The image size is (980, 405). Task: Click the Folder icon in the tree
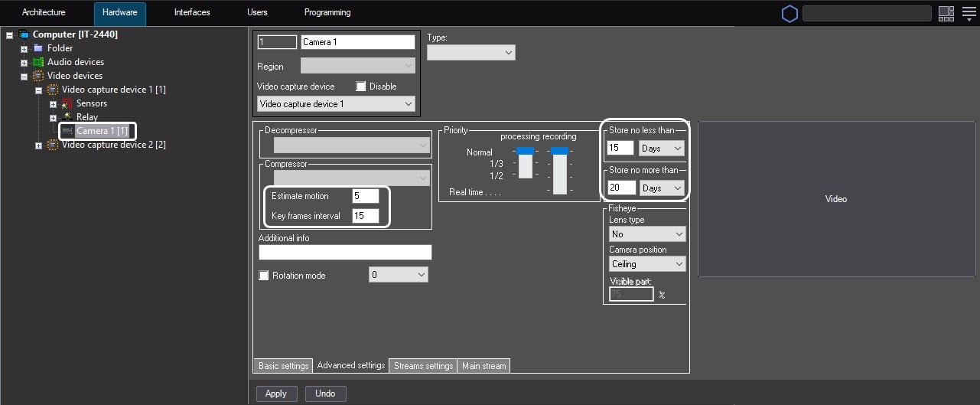pos(38,48)
